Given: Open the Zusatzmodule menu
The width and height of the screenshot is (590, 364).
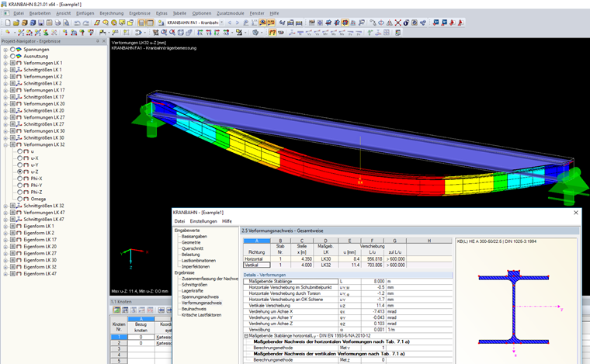Looking at the screenshot, I should coord(231,13).
